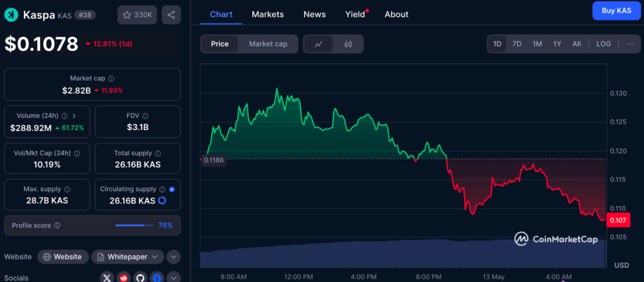The image size is (644, 282).
Task: Show FDV info icon
Action: coord(145,116)
